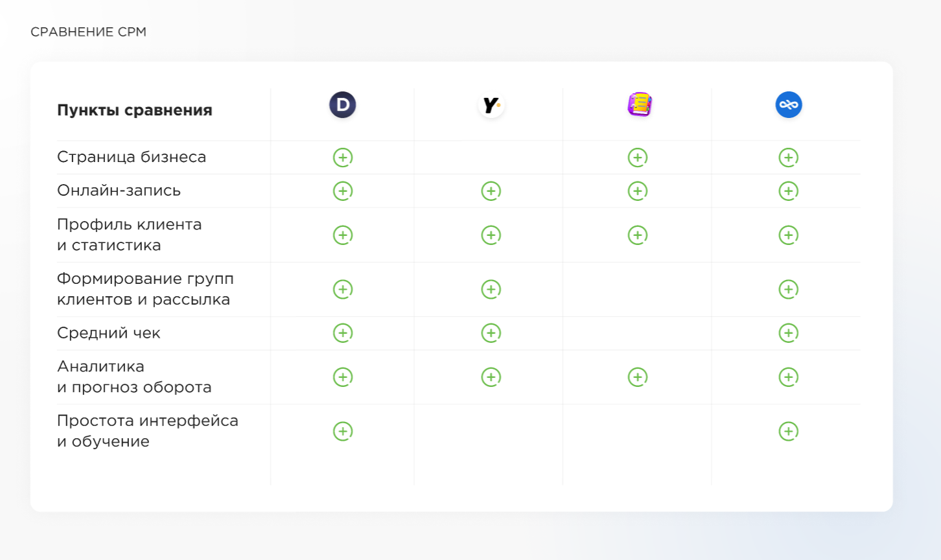Click the Пункты сравнения table header
Viewport: 941px width, 560px height.
point(135,110)
